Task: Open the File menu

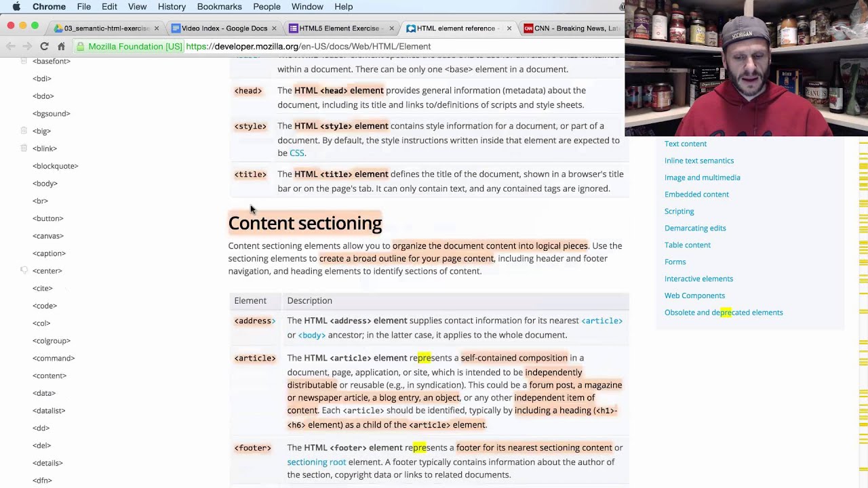Action: 83,7
